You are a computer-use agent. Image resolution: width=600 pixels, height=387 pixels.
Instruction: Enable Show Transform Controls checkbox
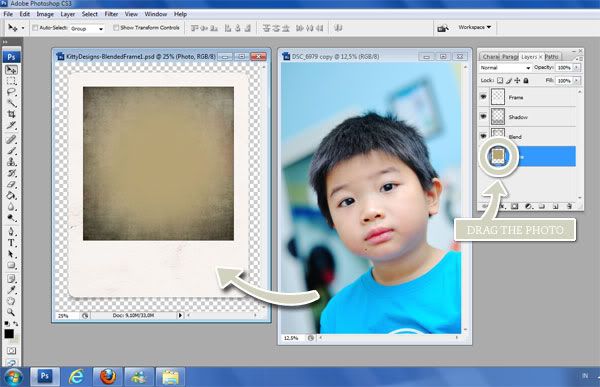tap(116, 28)
